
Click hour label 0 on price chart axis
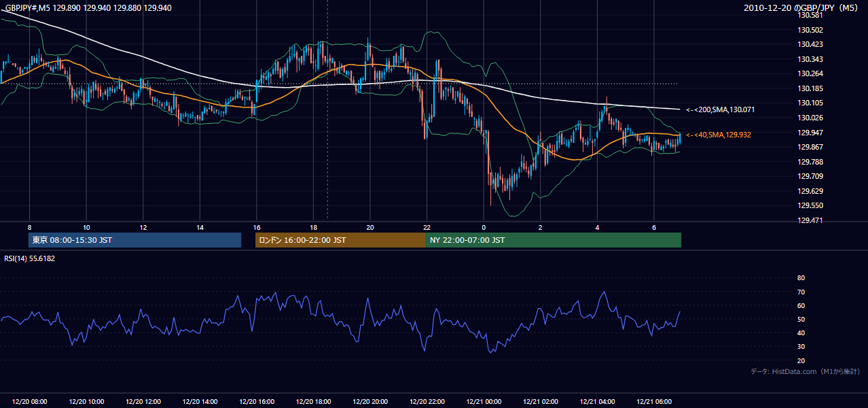point(484,227)
